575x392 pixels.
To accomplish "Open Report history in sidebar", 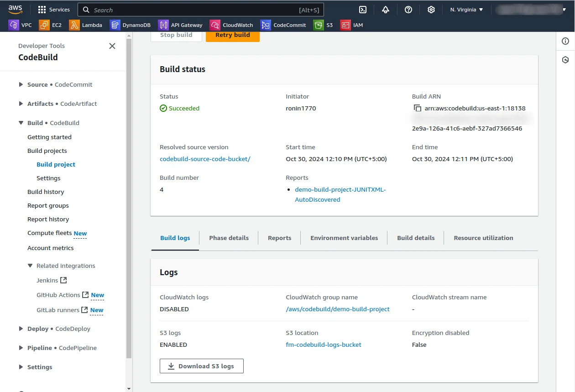I will click(x=48, y=219).
